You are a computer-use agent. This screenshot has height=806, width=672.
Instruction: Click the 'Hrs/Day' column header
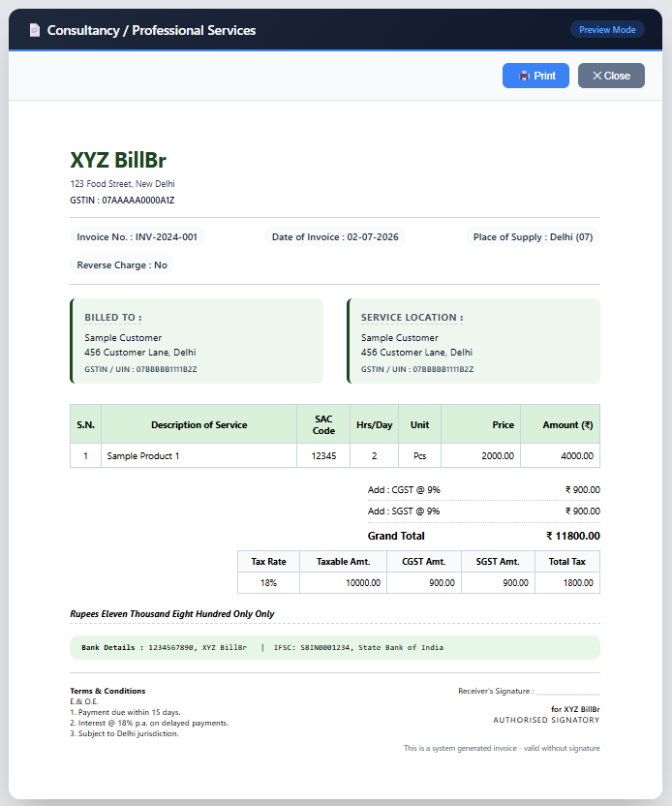pos(375,424)
